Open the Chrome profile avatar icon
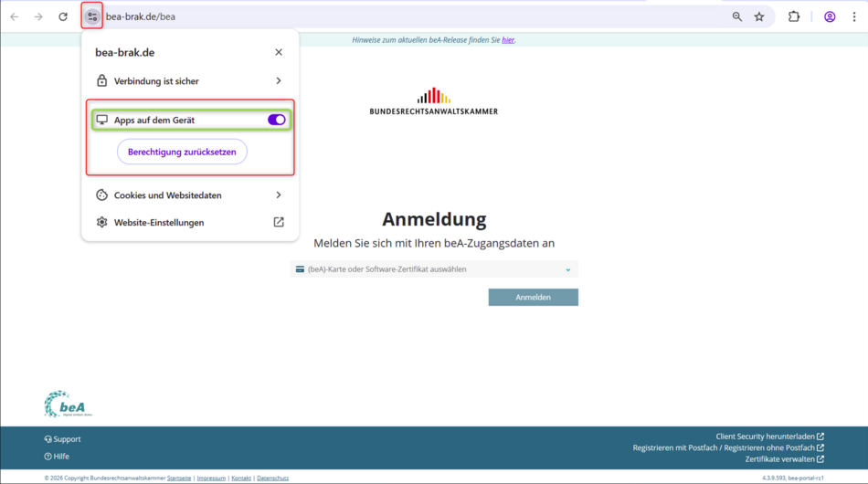868x484 pixels. pos(830,16)
